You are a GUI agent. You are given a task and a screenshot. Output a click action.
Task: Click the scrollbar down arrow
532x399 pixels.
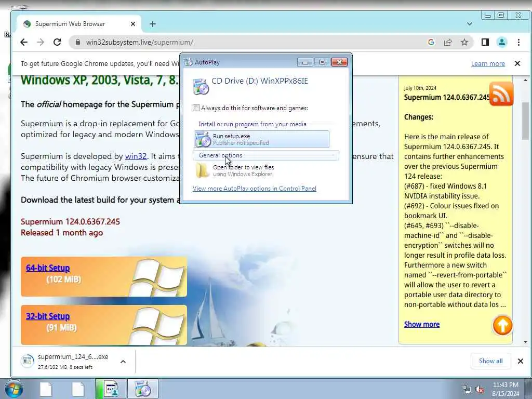coord(526,342)
